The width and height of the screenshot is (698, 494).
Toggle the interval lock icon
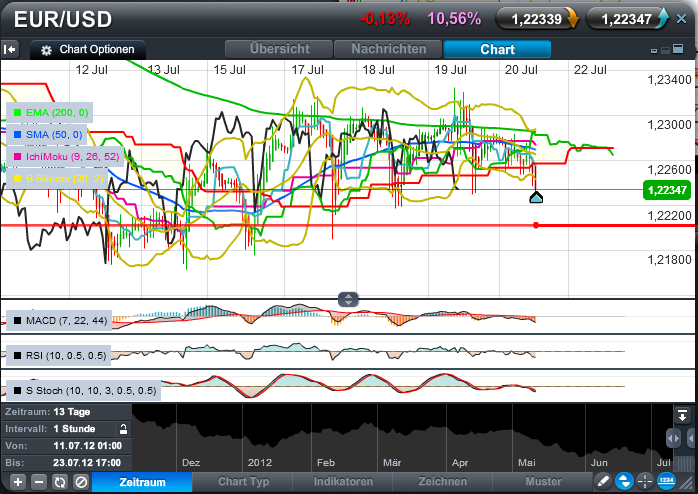(x=123, y=429)
